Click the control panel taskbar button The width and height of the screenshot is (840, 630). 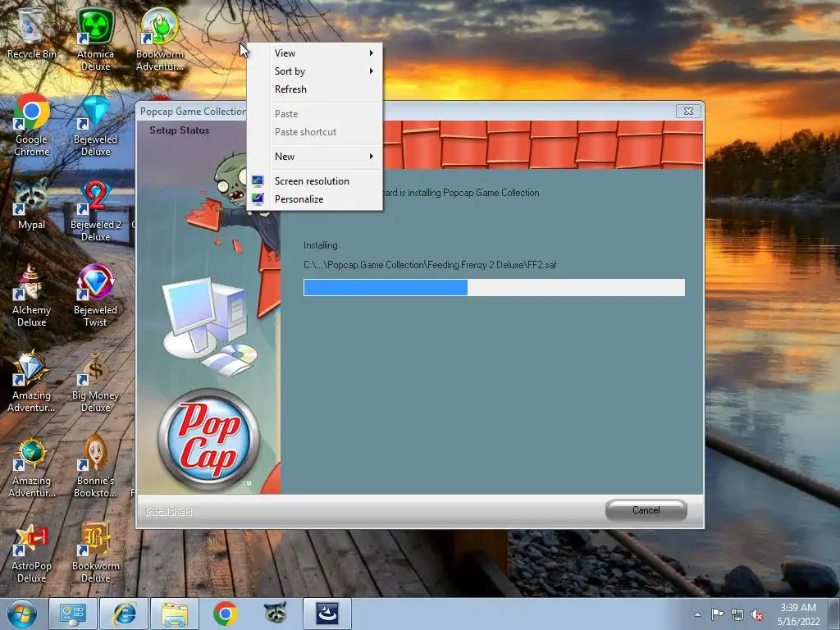73,614
